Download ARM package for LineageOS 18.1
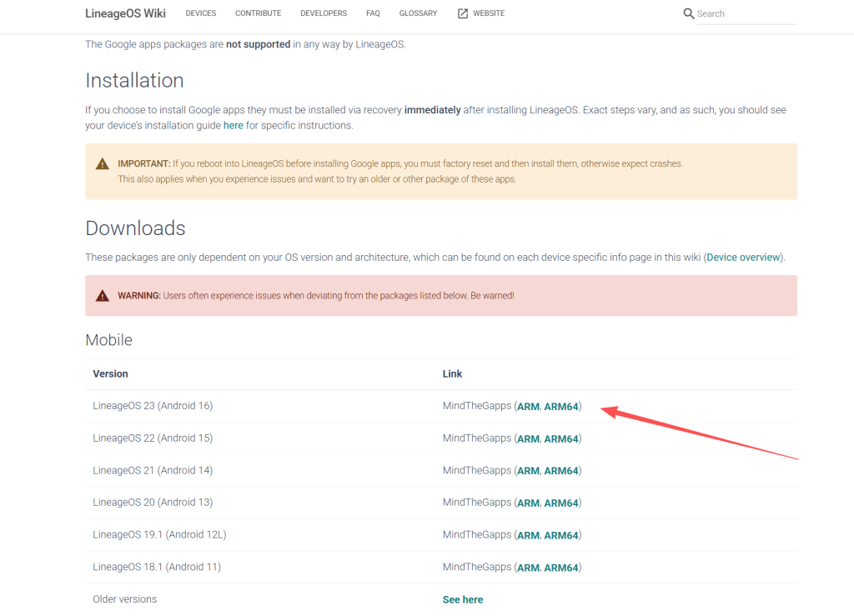The image size is (854, 616). click(x=528, y=568)
